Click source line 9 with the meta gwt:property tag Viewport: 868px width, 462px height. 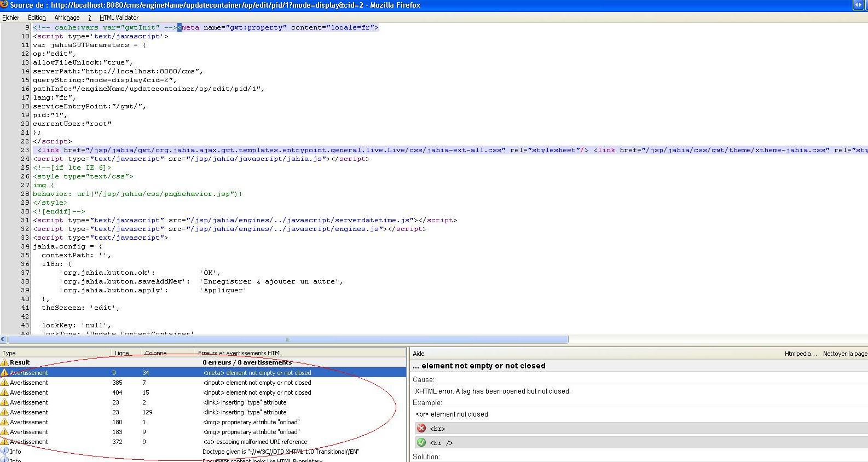pos(205,27)
